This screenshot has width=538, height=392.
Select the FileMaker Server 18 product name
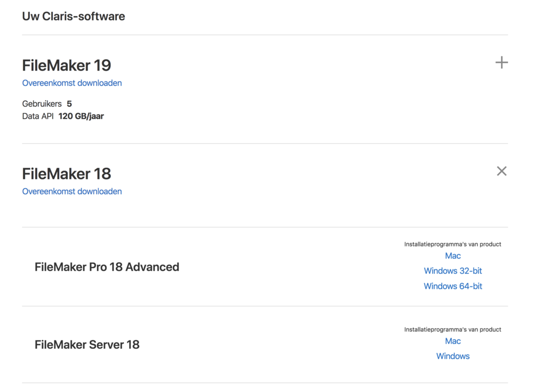point(87,345)
